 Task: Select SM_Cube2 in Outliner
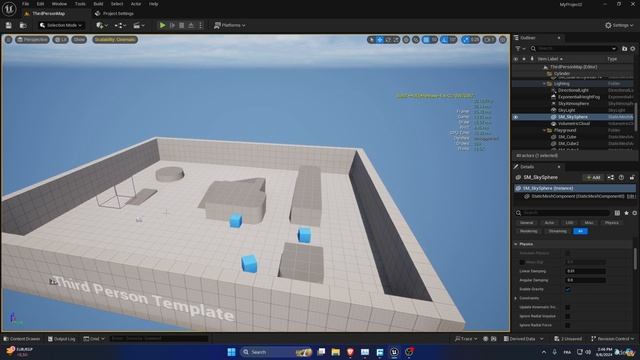(568, 144)
